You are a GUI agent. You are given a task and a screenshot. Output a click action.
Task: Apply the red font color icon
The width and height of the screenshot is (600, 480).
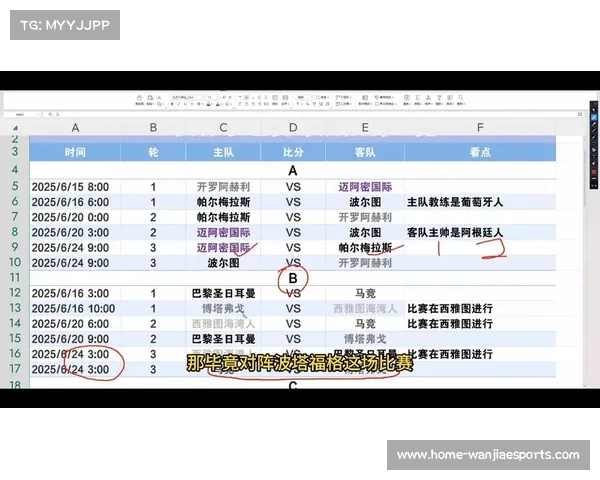pos(218,104)
